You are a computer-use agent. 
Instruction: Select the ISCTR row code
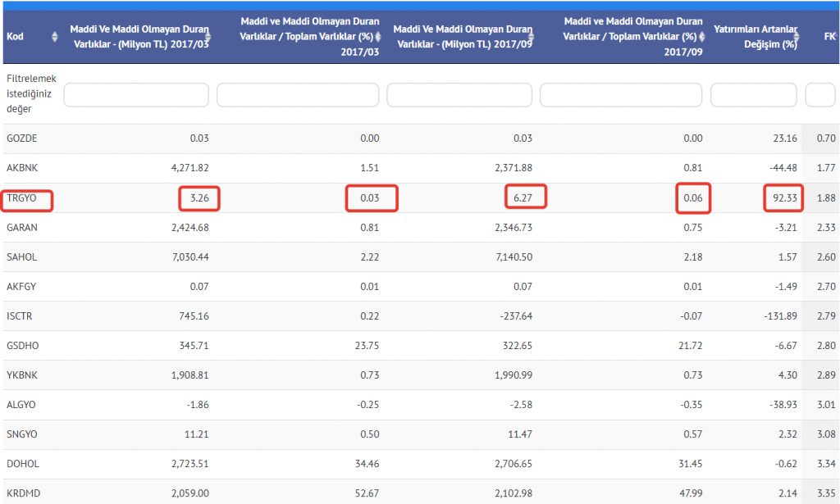coord(21,316)
